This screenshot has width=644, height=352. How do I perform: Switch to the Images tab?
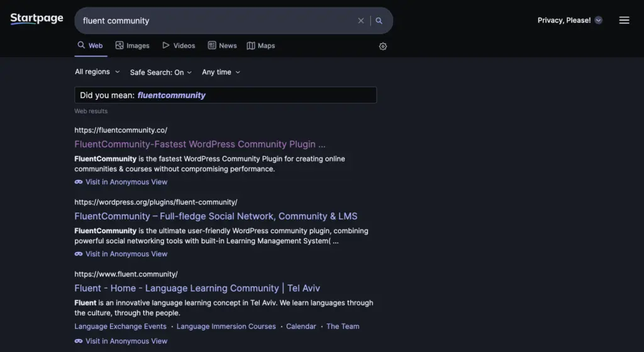pos(132,45)
